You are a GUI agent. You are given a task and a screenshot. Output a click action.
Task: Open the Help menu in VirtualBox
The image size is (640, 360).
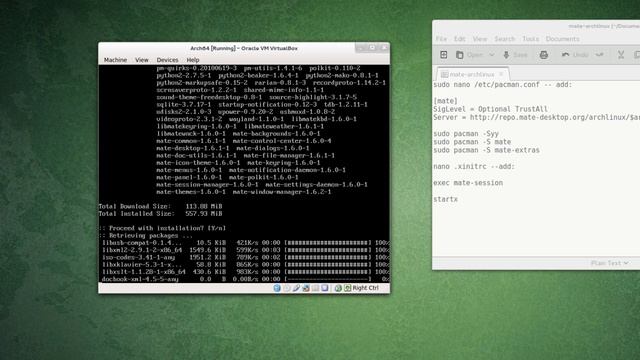(193, 60)
